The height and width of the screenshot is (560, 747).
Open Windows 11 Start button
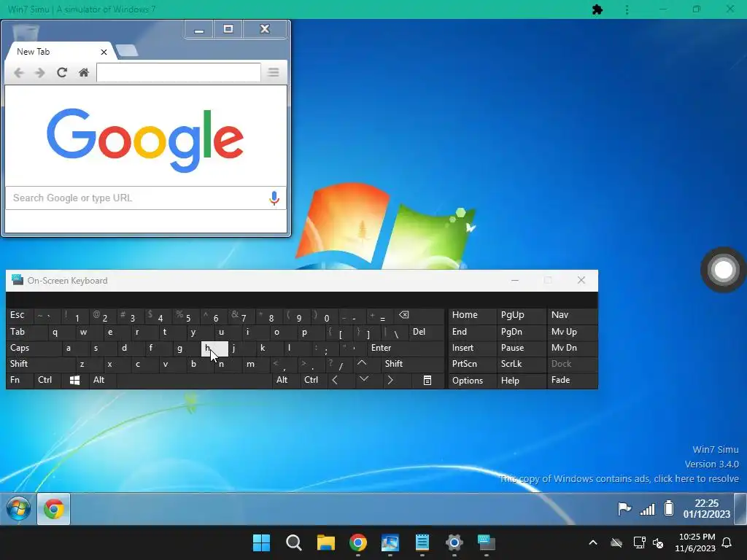pos(262,542)
